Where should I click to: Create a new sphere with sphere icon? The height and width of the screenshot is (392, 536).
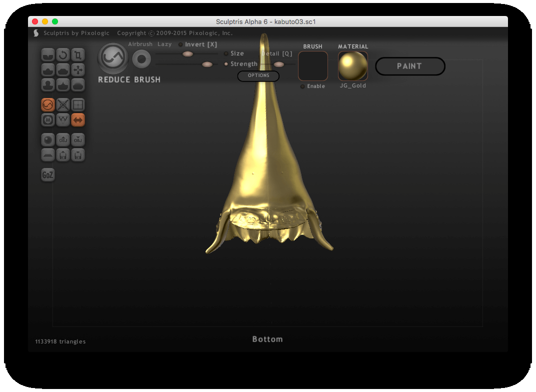click(48, 140)
